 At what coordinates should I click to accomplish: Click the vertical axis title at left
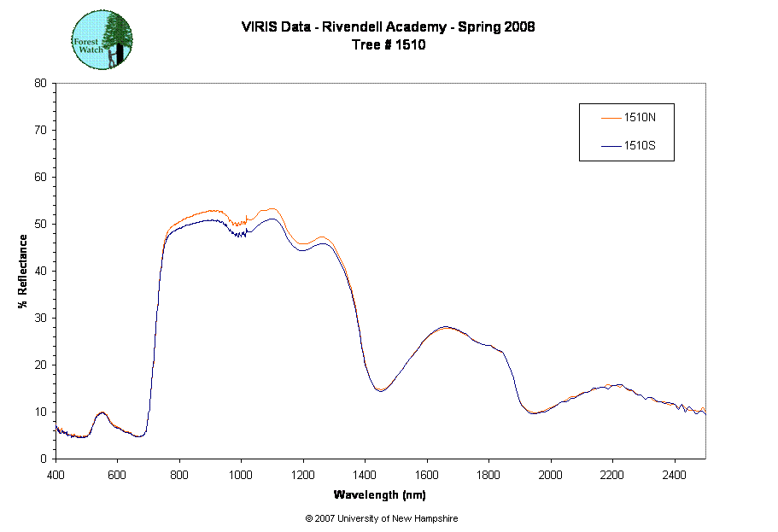point(23,273)
